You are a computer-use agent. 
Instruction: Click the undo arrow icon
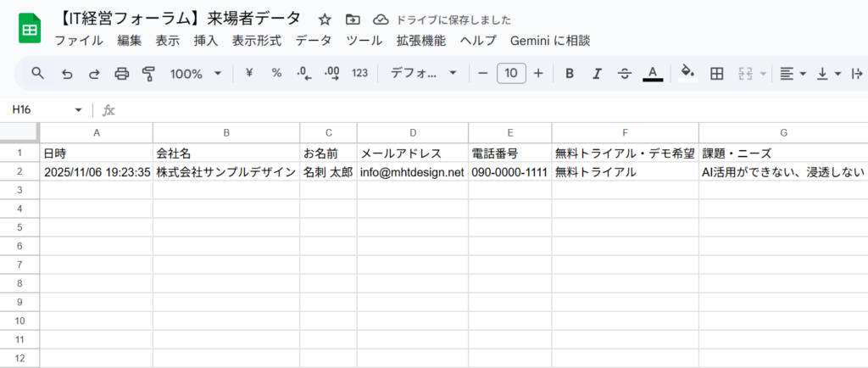66,74
